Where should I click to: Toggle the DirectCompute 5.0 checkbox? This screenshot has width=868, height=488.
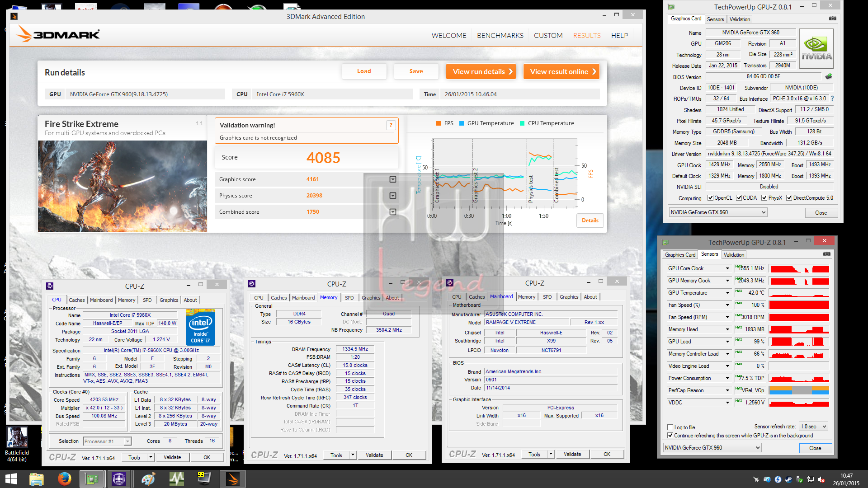(x=789, y=197)
